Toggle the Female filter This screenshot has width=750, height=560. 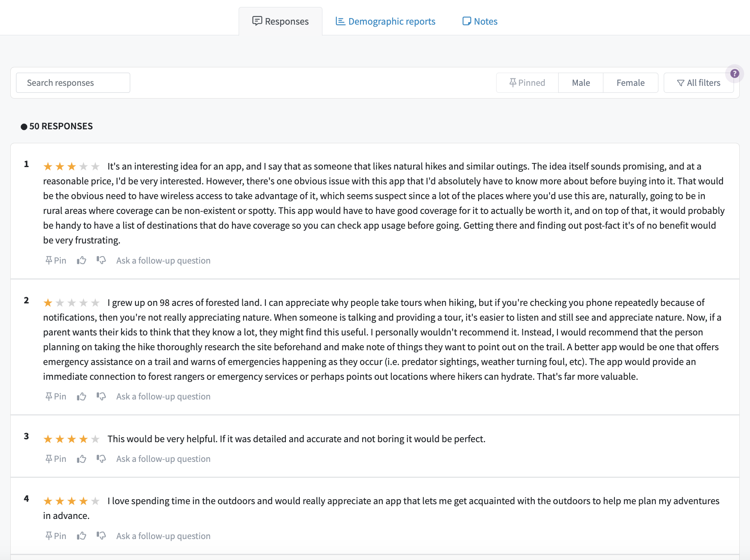click(630, 83)
